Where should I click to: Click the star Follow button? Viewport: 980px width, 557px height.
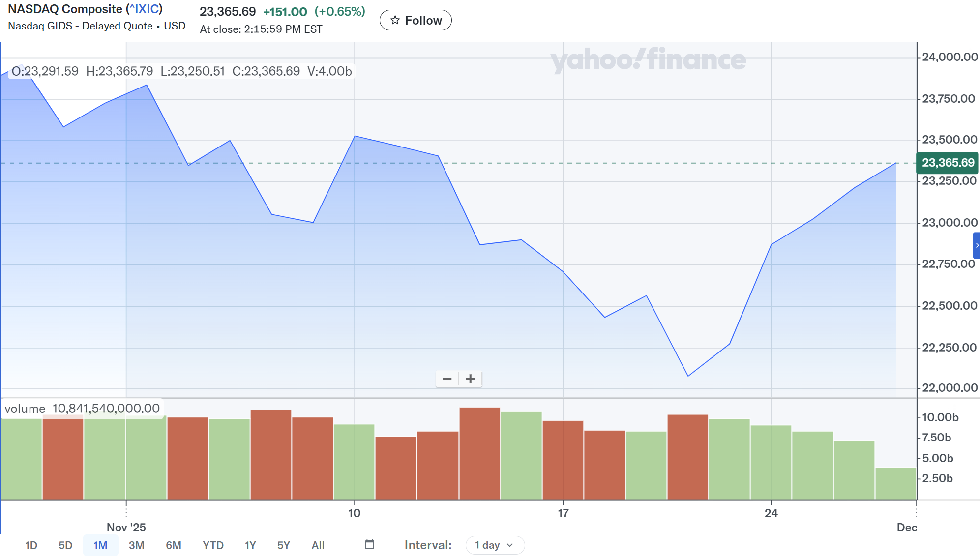416,20
